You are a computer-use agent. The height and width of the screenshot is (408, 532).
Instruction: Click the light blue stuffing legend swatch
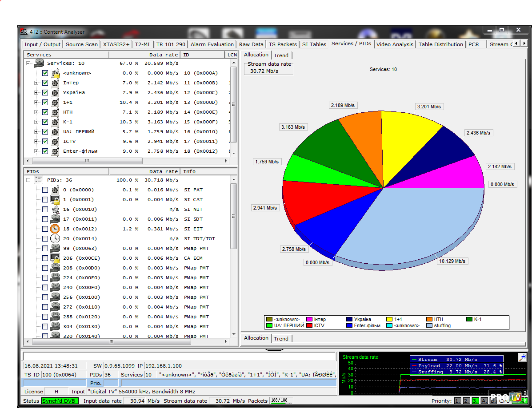click(429, 325)
